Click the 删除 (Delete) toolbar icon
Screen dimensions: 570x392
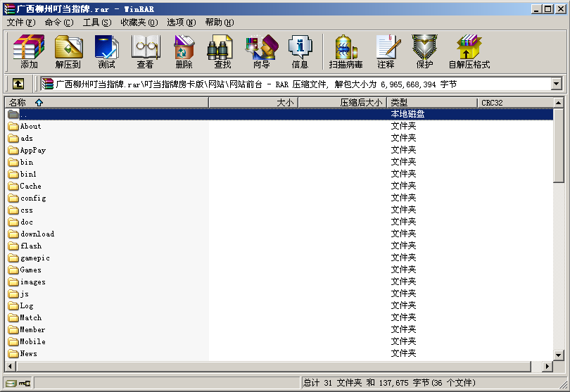coord(184,52)
